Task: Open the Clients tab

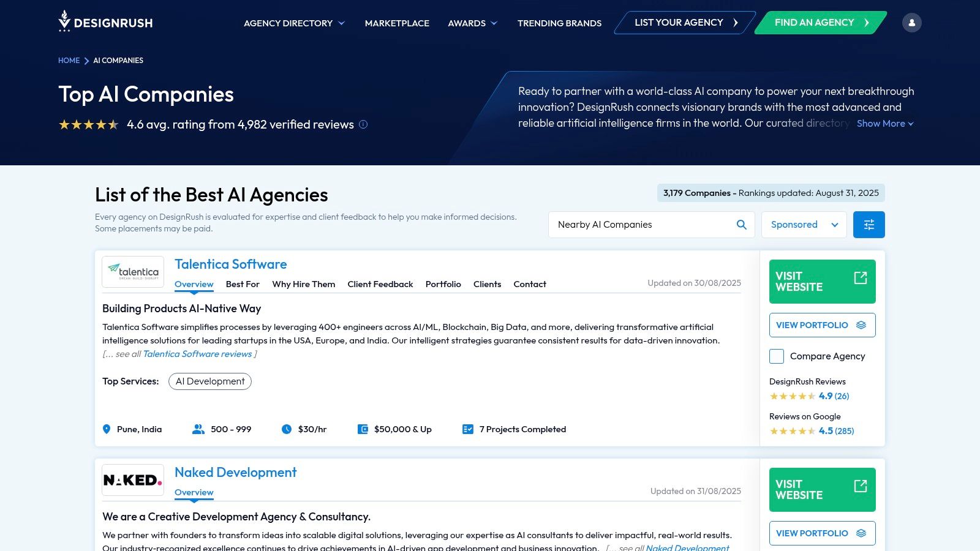Action: click(488, 284)
